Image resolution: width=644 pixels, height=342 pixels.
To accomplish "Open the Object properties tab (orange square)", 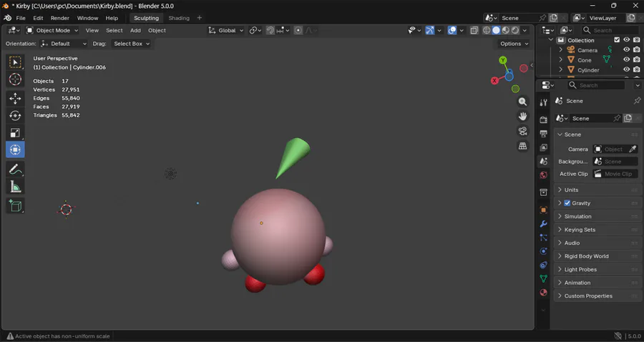I will pyautogui.click(x=543, y=210).
